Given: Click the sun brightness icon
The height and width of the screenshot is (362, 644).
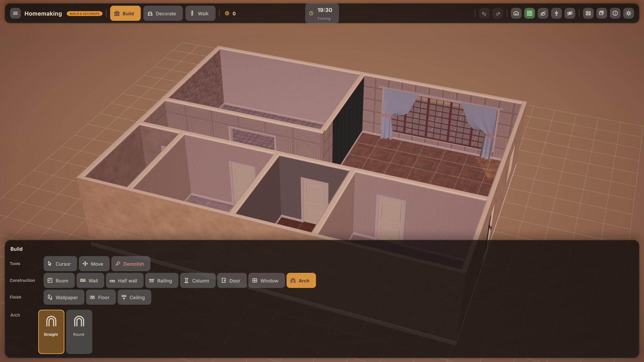Looking at the screenshot, I should pyautogui.click(x=629, y=13).
